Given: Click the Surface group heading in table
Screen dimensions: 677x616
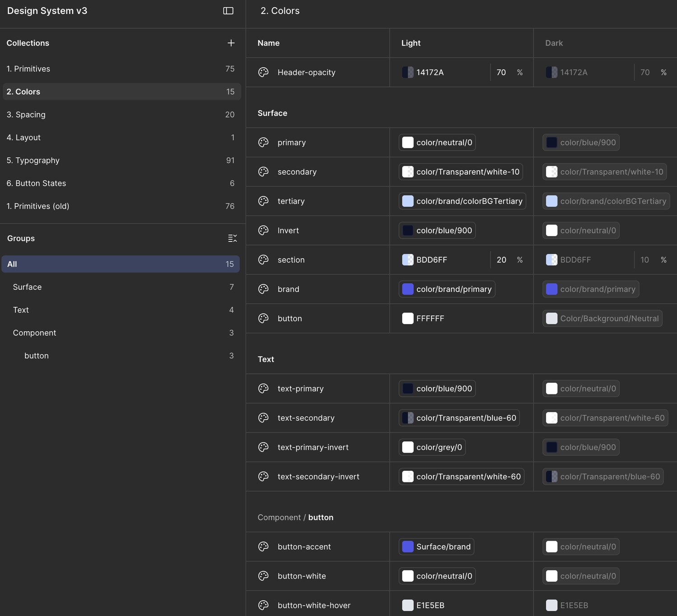Looking at the screenshot, I should (272, 113).
